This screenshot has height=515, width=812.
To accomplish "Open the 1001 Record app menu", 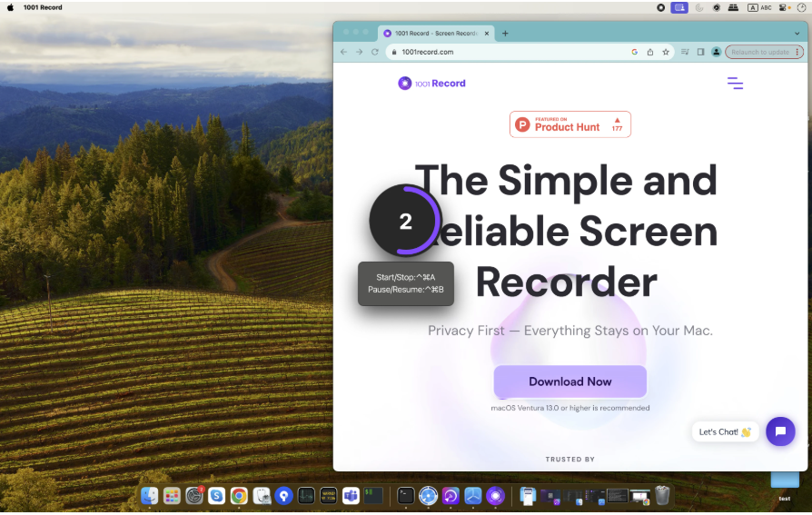I will (43, 7).
